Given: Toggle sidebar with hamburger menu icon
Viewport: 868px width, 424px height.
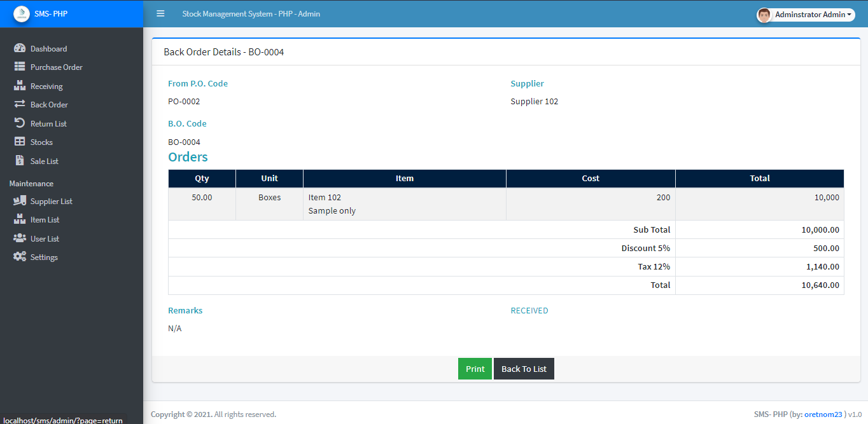Looking at the screenshot, I should pyautogui.click(x=160, y=13).
